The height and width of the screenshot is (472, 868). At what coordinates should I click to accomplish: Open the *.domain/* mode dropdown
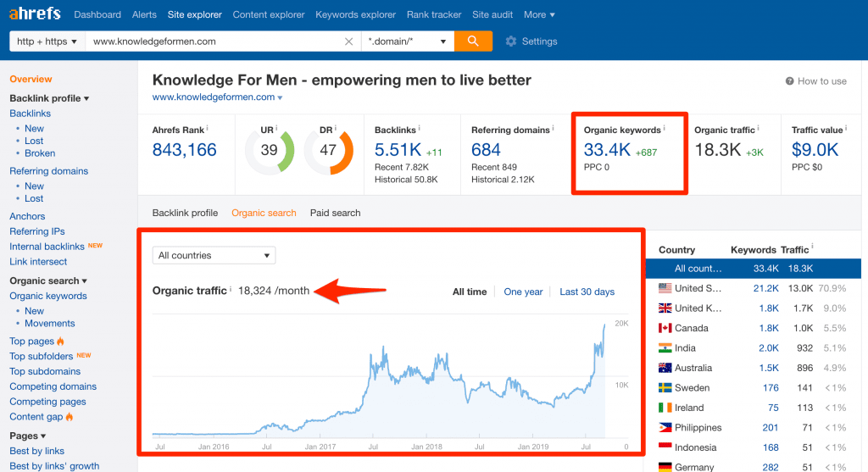click(408, 42)
